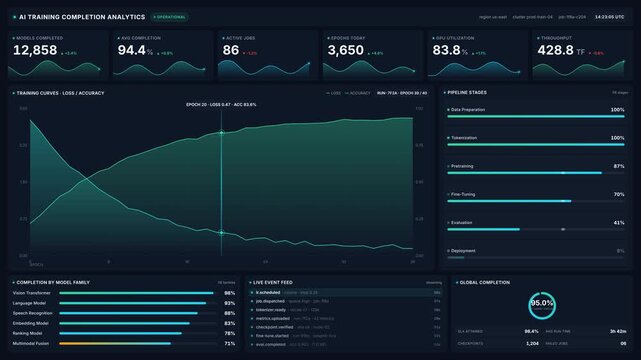The image size is (641, 360).
Task: Toggle the ACCURACY legend in training curves
Action: [358, 93]
